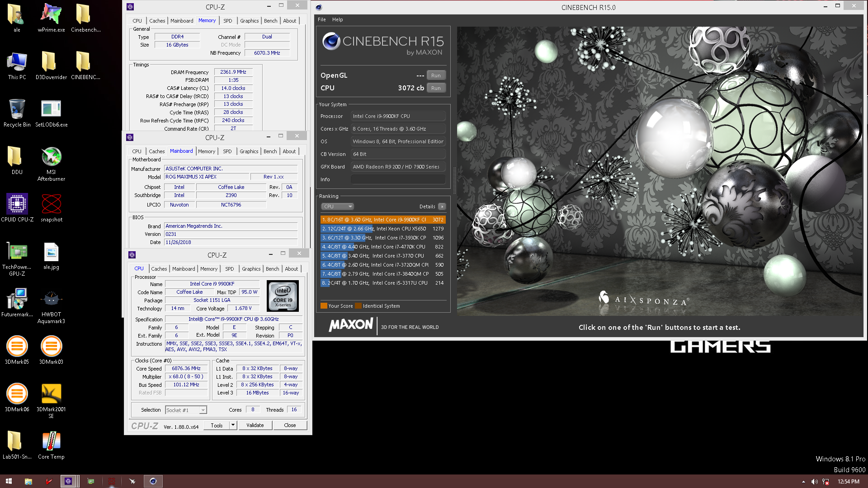This screenshot has height=488, width=868.
Task: Open the CPU ranking dropdown in Cinebench
Action: click(x=337, y=206)
